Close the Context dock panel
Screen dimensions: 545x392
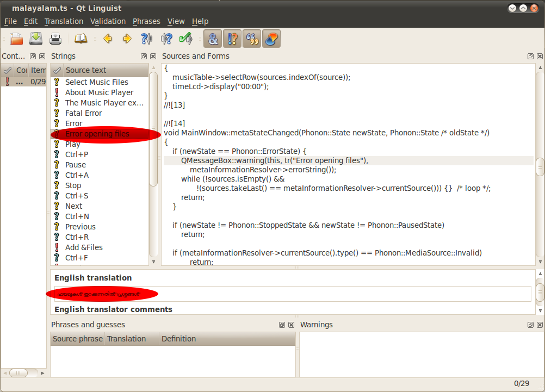point(42,57)
